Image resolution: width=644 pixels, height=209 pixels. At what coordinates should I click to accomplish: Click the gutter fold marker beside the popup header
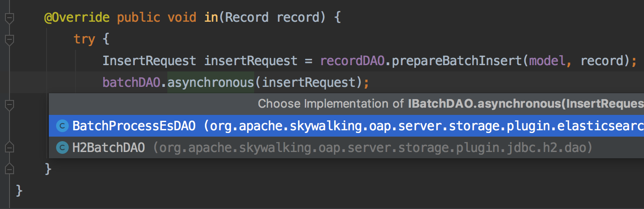click(x=9, y=105)
